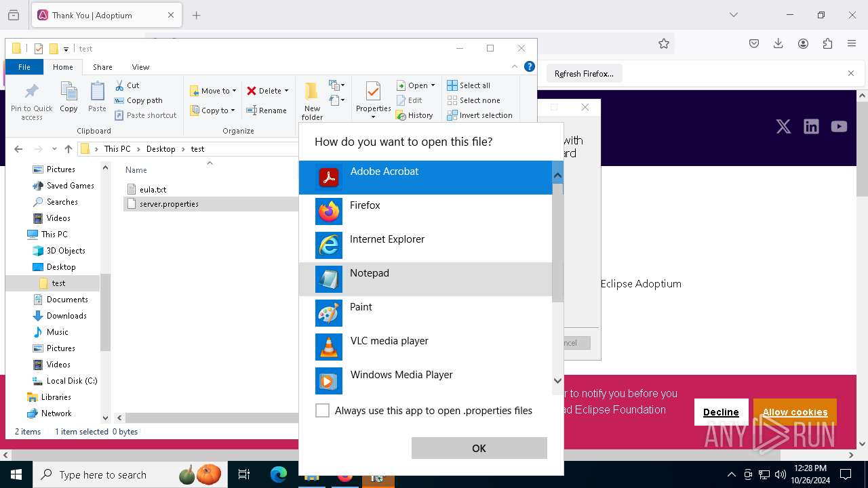Image resolution: width=868 pixels, height=488 pixels.
Task: Click History in ribbon
Action: 414,115
